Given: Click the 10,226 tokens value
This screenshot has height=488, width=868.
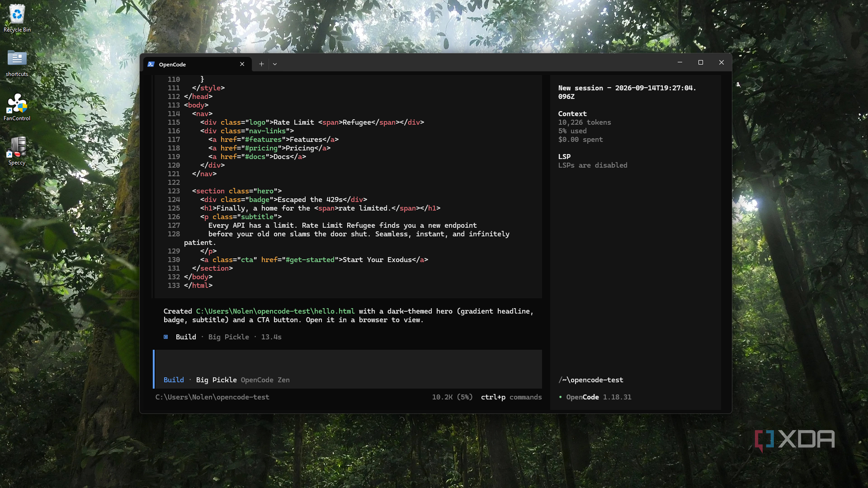Looking at the screenshot, I should [584, 122].
